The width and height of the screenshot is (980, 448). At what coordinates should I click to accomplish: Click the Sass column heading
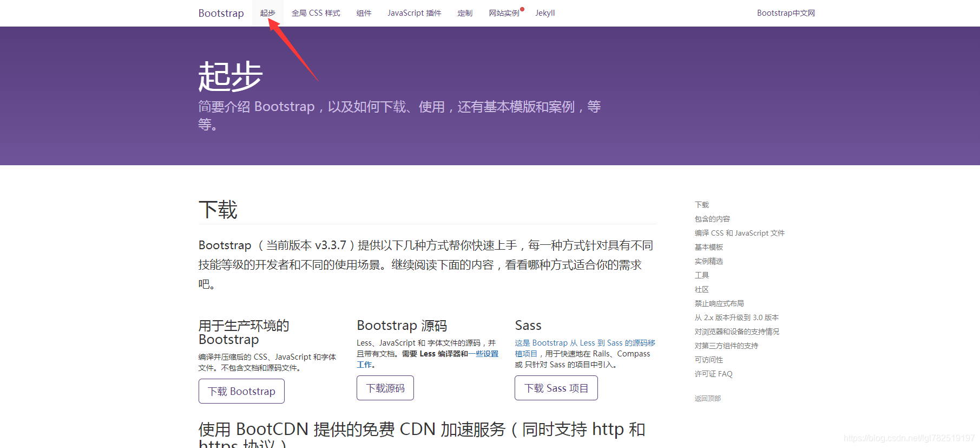tap(528, 326)
